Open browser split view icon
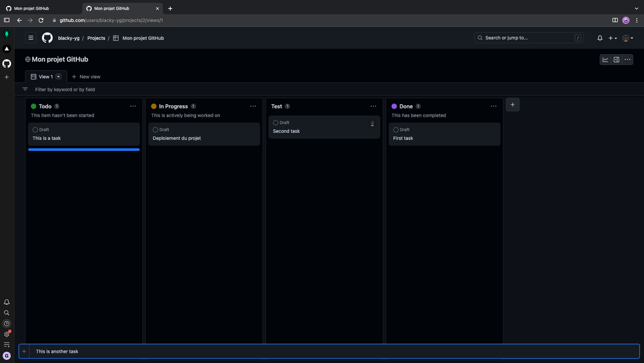The image size is (644, 363). (615, 20)
